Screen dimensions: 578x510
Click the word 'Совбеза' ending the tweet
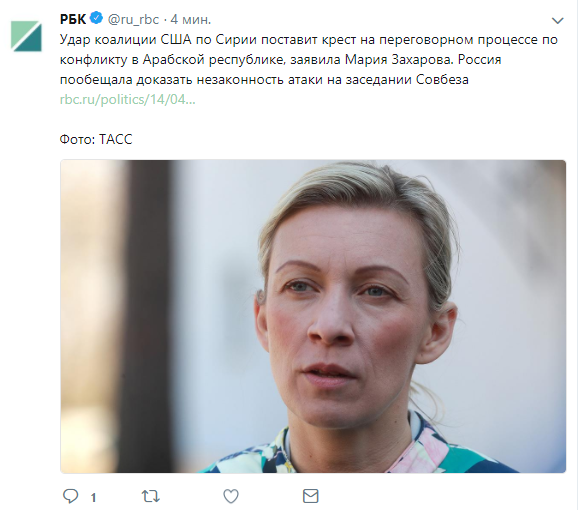442,80
